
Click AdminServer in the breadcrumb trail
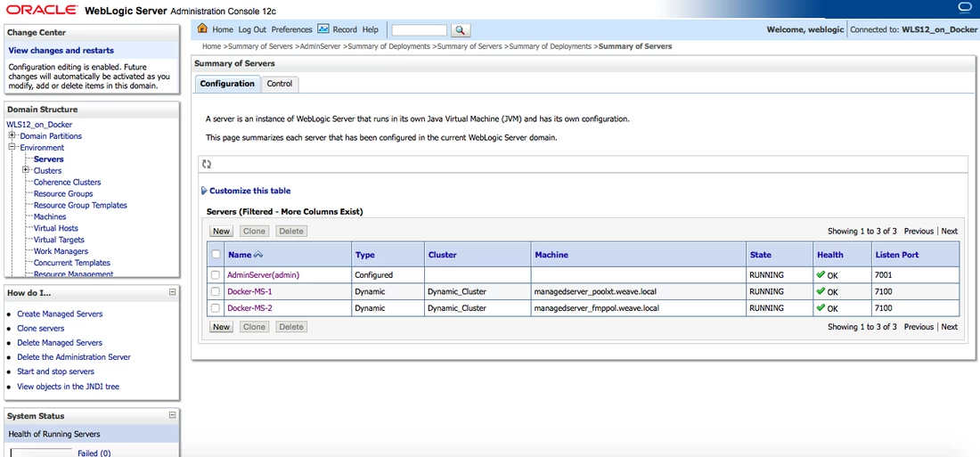321,46
